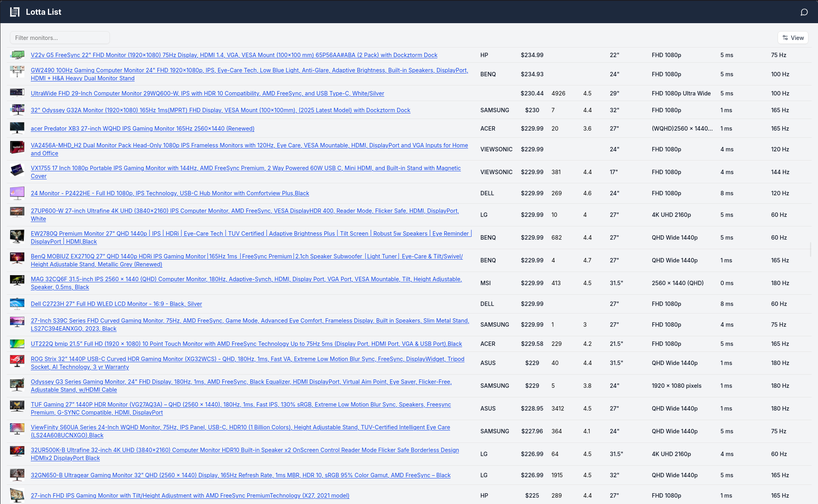818x504 pixels.
Task: Open the 24 Monitor P2422HE link
Action: pos(170,193)
